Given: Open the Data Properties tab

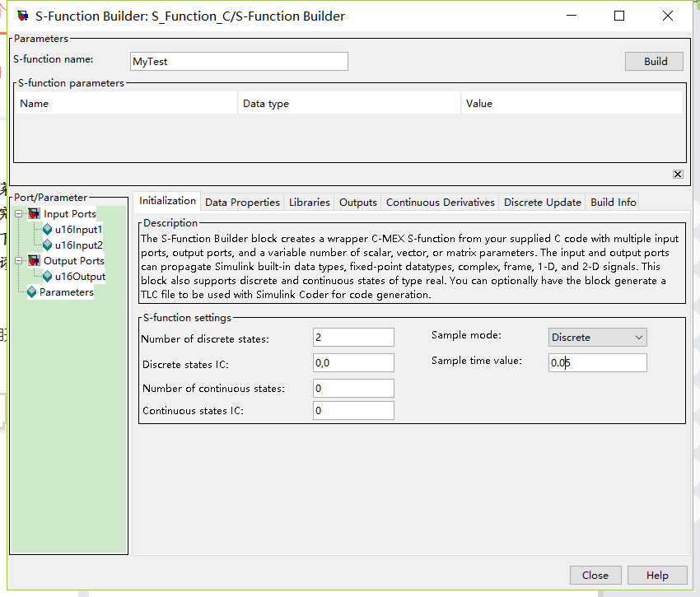Looking at the screenshot, I should pos(242,203).
